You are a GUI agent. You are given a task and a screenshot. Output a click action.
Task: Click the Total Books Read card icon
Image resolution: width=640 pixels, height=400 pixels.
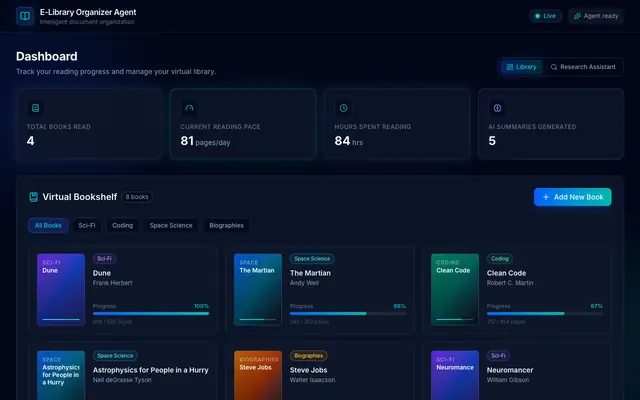click(x=36, y=108)
